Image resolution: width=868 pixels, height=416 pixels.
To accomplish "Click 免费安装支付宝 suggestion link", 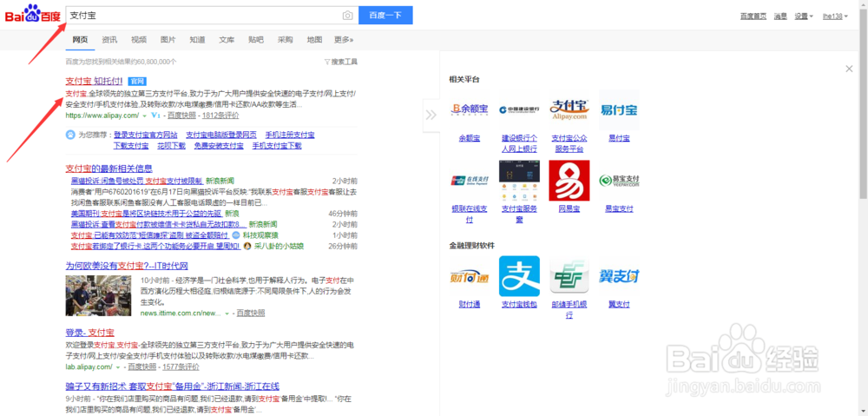I will click(219, 146).
